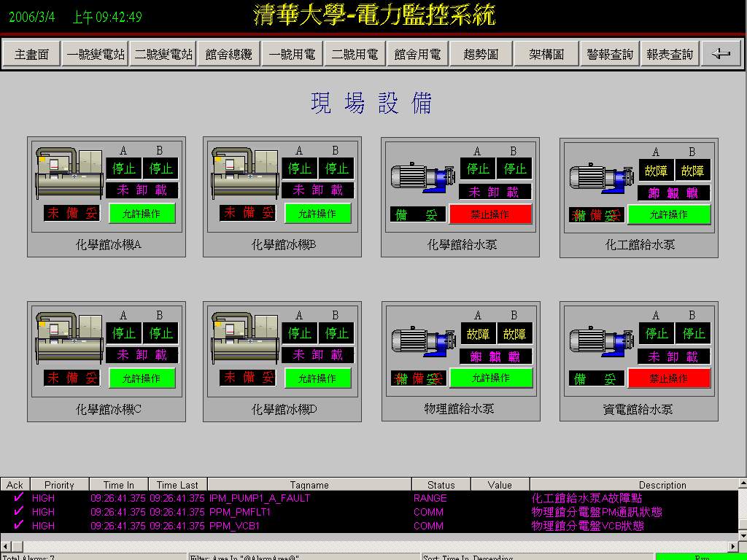Click the Value column header

coord(500,485)
